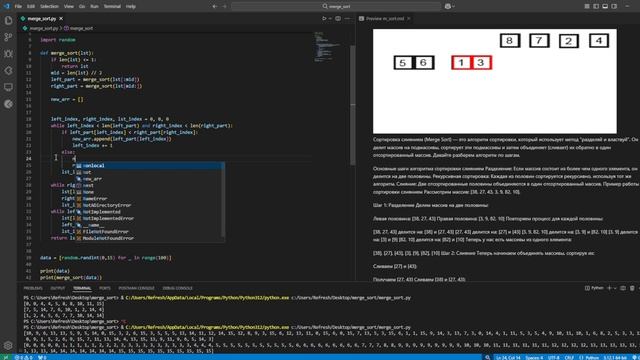
Task: Switch to the Postman Console tab
Action: point(136,288)
